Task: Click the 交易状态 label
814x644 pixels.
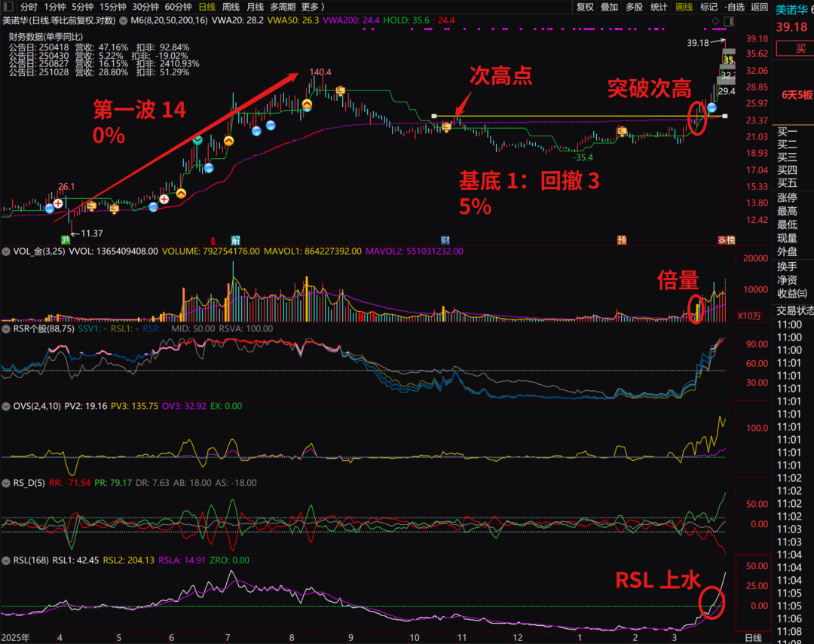Action: click(795, 311)
